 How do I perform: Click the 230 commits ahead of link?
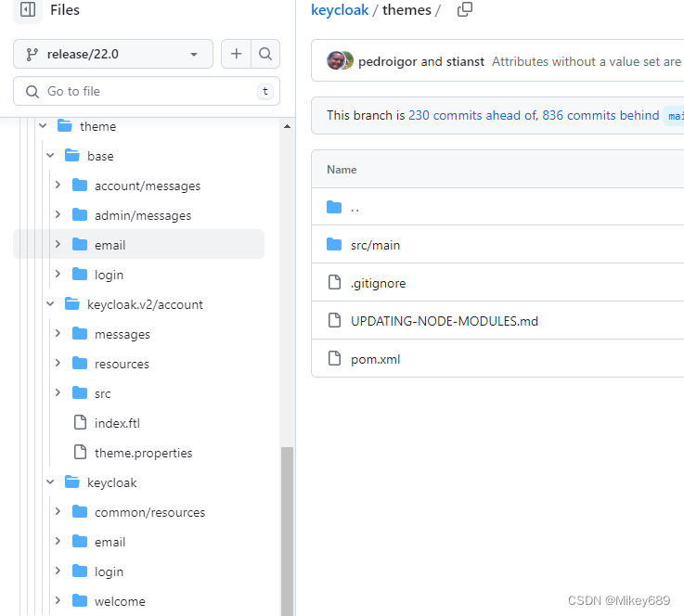472,115
